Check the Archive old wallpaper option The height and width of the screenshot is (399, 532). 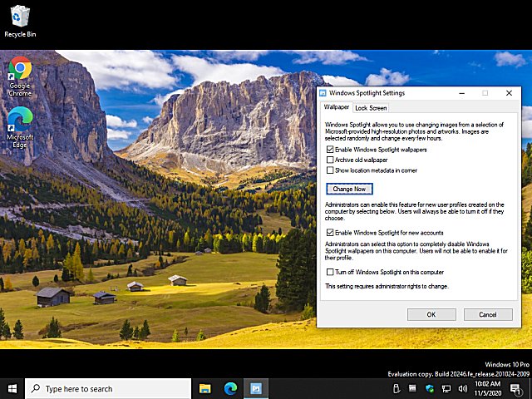click(x=330, y=160)
